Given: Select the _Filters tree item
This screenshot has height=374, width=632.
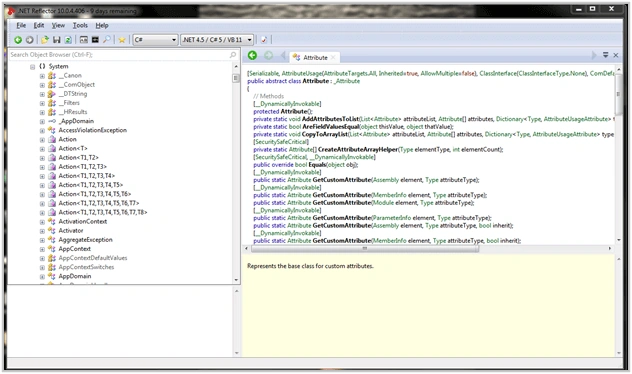Looking at the screenshot, I should 70,103.
